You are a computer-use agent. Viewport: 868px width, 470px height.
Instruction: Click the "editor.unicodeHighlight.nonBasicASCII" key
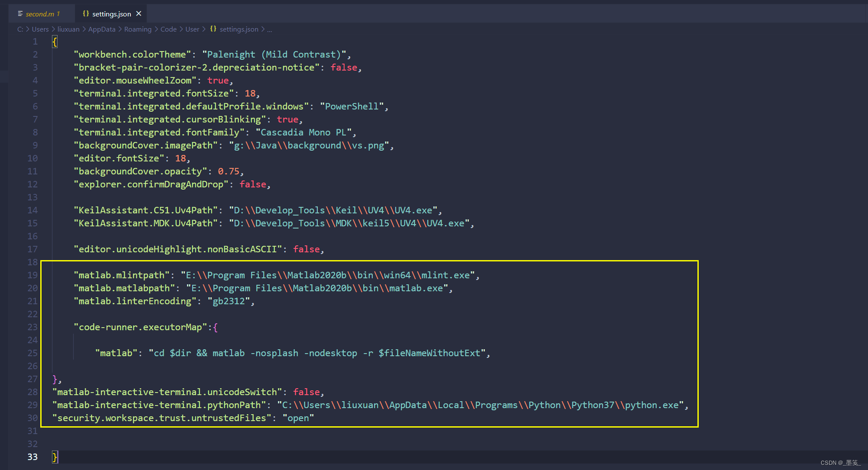pyautogui.click(x=178, y=249)
